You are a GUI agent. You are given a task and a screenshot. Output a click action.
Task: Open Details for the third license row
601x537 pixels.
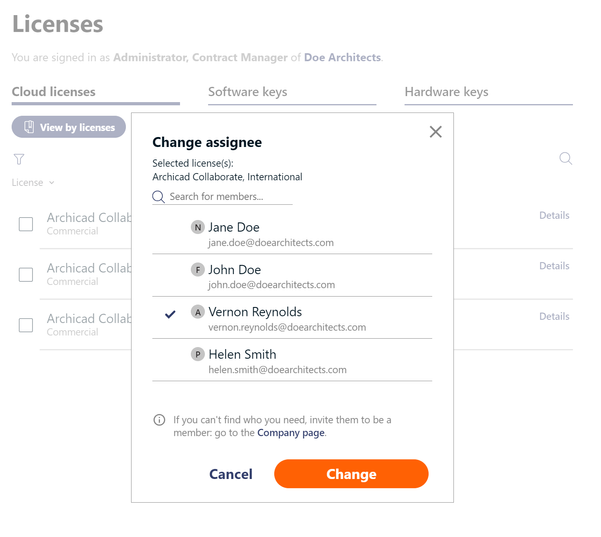554,317
